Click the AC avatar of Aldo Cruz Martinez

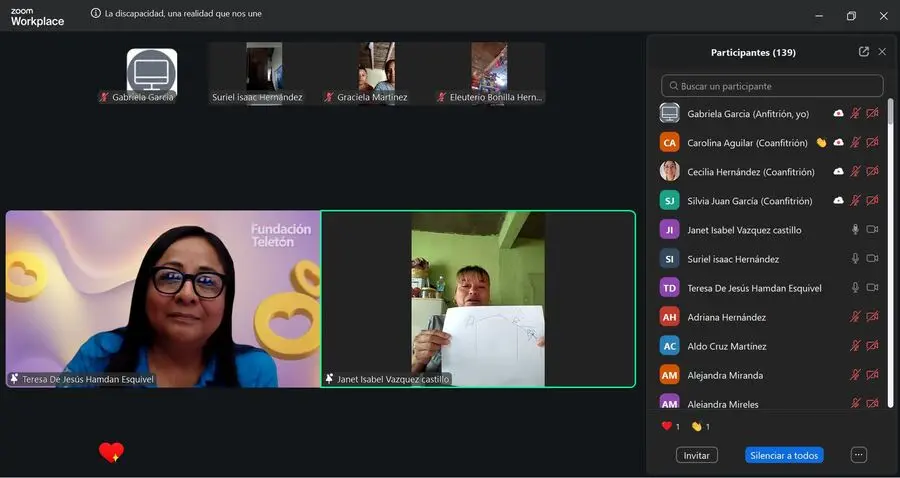click(x=669, y=345)
